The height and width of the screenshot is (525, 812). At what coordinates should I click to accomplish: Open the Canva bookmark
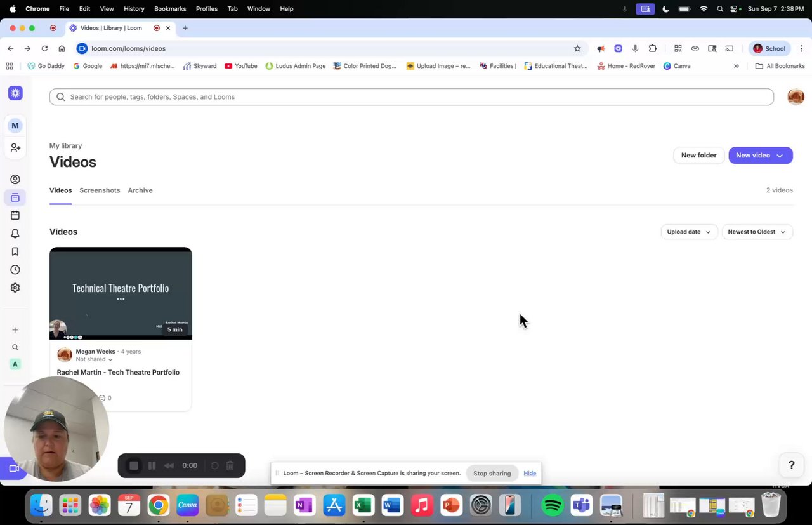click(x=677, y=66)
